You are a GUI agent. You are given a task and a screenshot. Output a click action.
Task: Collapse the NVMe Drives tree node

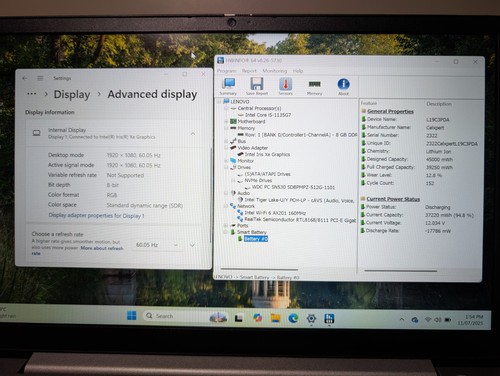(233, 180)
